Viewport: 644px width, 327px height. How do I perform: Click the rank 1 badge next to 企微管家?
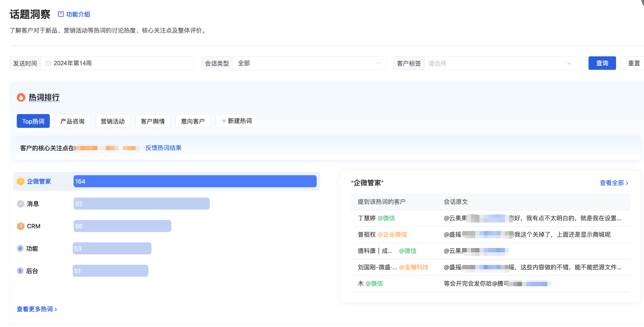point(21,181)
